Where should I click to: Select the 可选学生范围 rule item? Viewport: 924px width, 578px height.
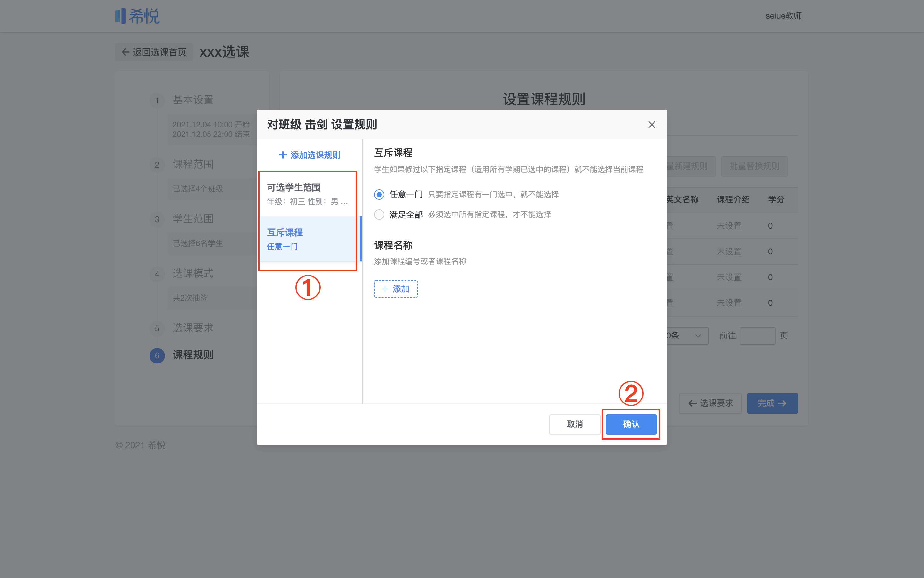coord(309,194)
